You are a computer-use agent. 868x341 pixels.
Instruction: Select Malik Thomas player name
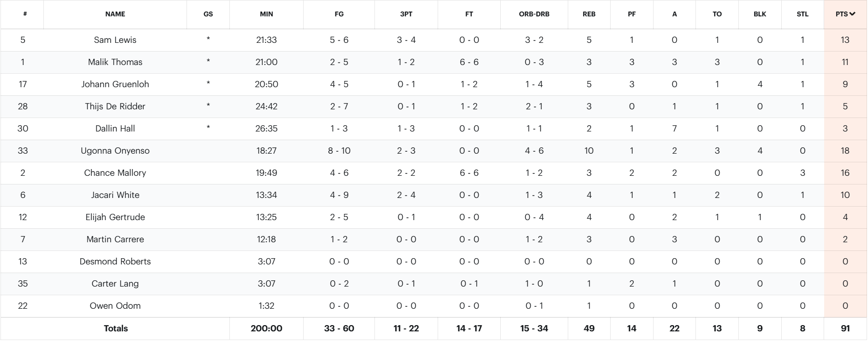[115, 62]
